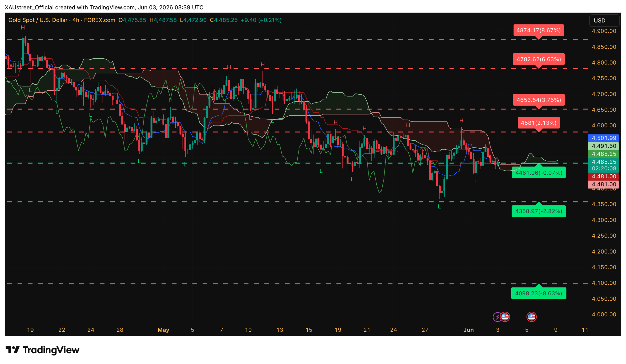Click the close value C4,485.25
Viewport: 626px width, 364px height.
point(224,20)
